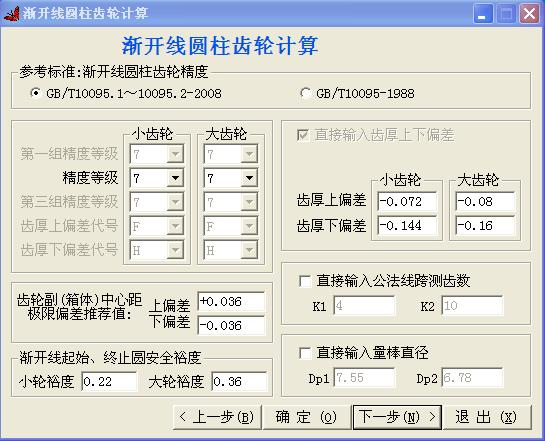Click 大轮裕度 input field 0.36

coord(239,382)
